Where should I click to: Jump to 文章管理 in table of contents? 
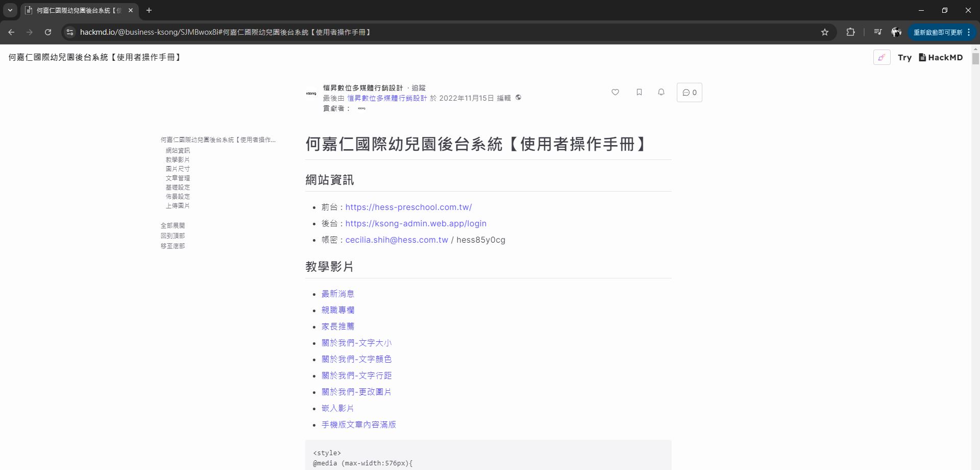(178, 178)
